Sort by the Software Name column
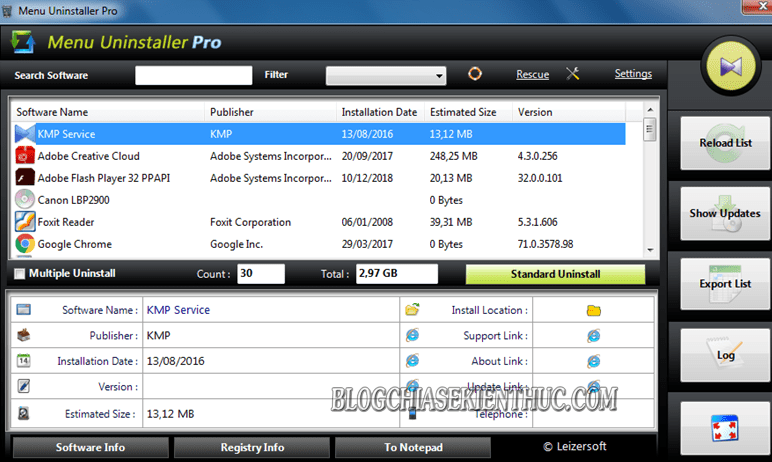772x462 pixels. [108, 112]
